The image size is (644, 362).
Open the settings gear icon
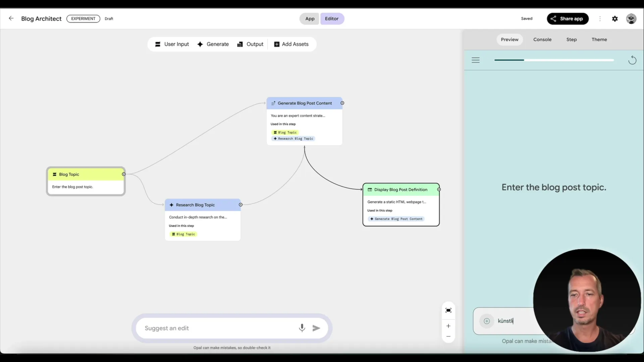[x=615, y=18]
